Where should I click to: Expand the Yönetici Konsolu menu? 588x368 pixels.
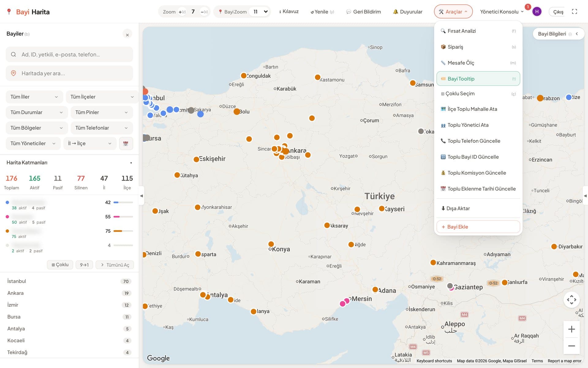coord(502,12)
